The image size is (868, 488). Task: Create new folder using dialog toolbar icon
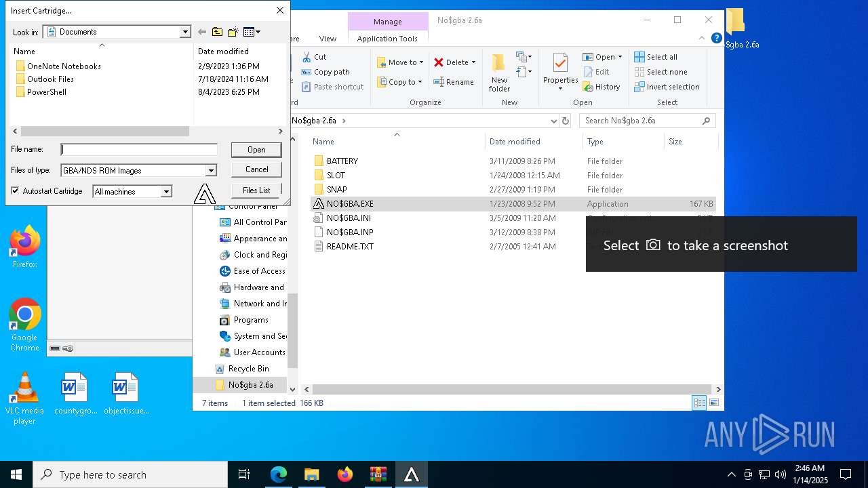pyautogui.click(x=233, y=32)
